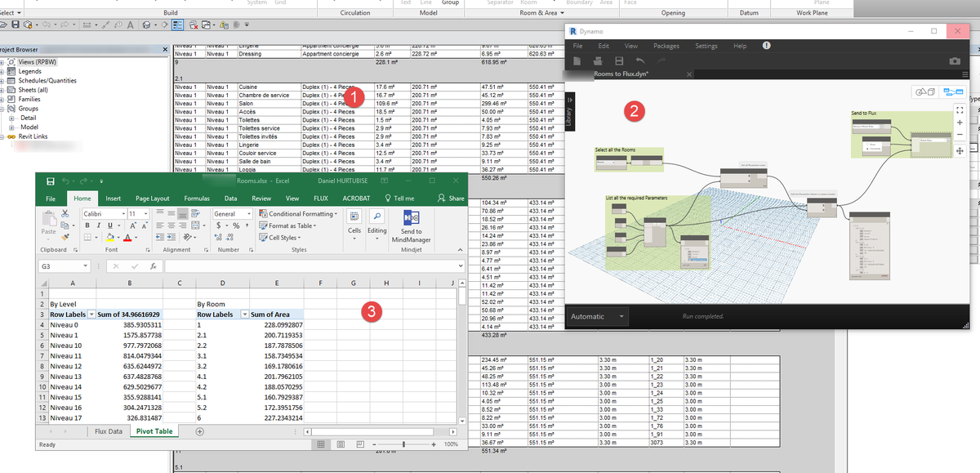
Task: Click the Revit default 3D view icon
Action: click(145, 25)
